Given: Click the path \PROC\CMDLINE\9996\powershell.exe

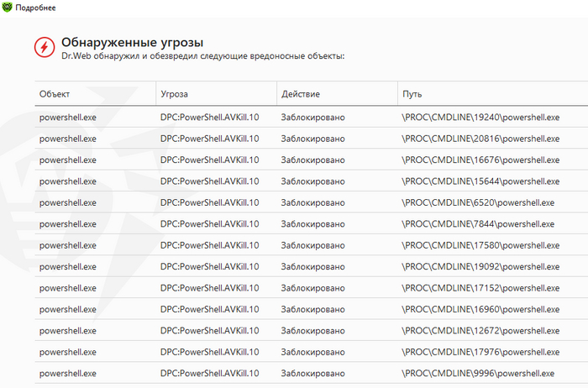Looking at the screenshot, I should 478,373.
